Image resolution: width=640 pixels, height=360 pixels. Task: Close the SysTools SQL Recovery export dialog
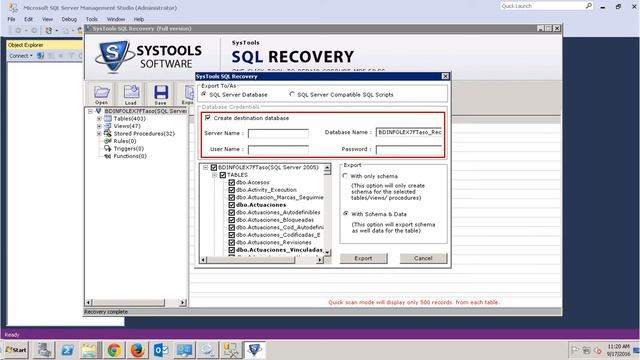point(445,76)
